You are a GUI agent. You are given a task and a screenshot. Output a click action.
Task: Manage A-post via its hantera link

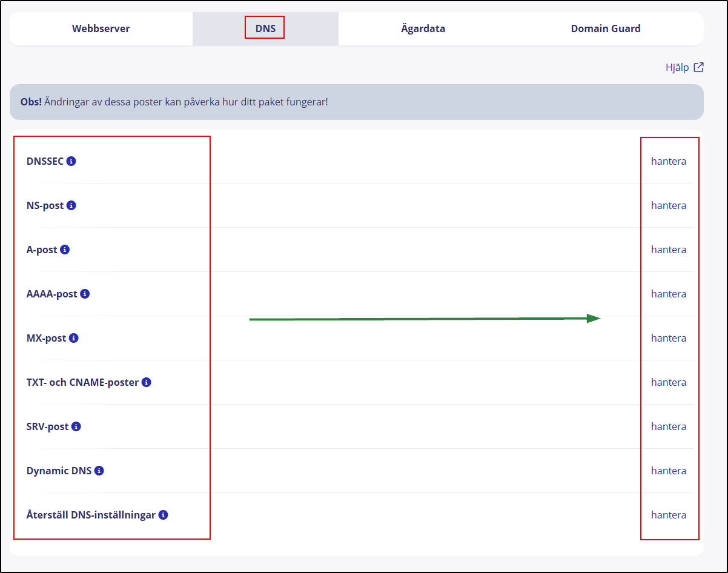[x=669, y=250]
